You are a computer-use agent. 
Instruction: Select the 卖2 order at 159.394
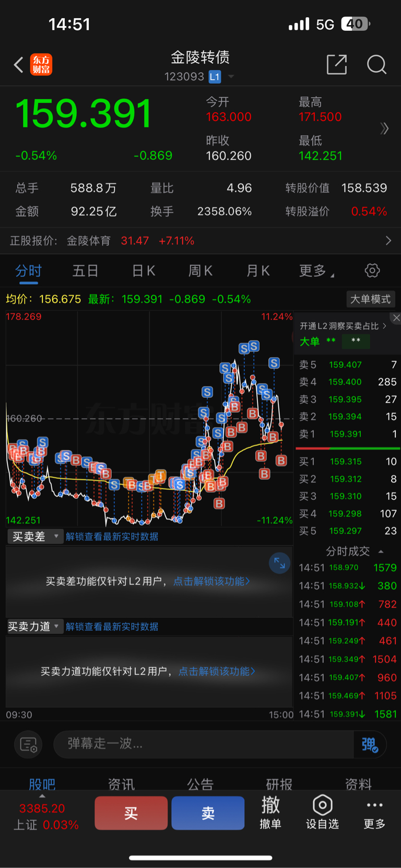(348, 416)
